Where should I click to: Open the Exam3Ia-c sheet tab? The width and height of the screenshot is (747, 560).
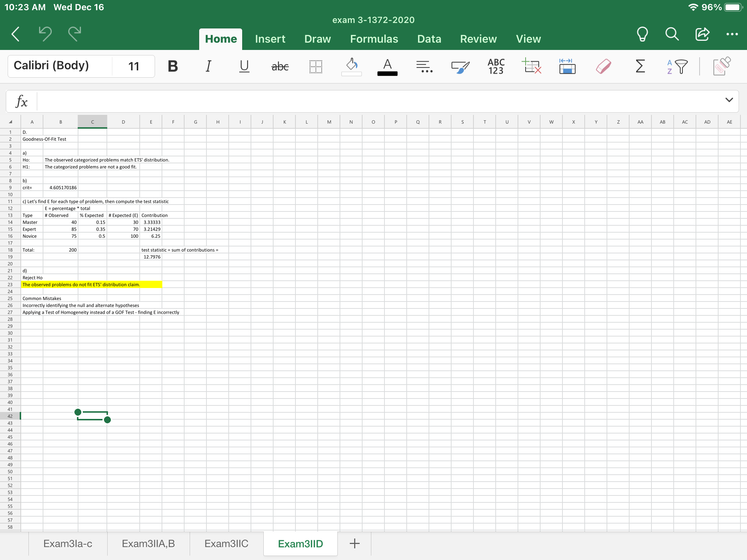[x=68, y=544]
